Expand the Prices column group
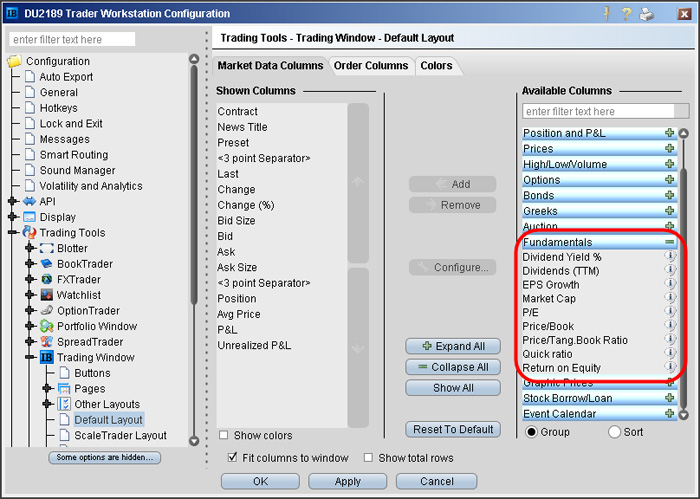Viewport: 700px width, 499px height. (x=669, y=148)
